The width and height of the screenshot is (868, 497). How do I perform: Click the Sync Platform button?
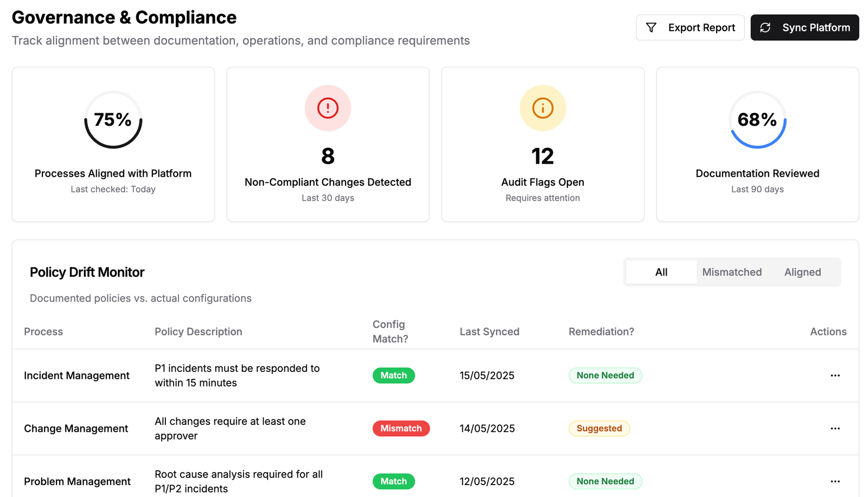coord(805,27)
